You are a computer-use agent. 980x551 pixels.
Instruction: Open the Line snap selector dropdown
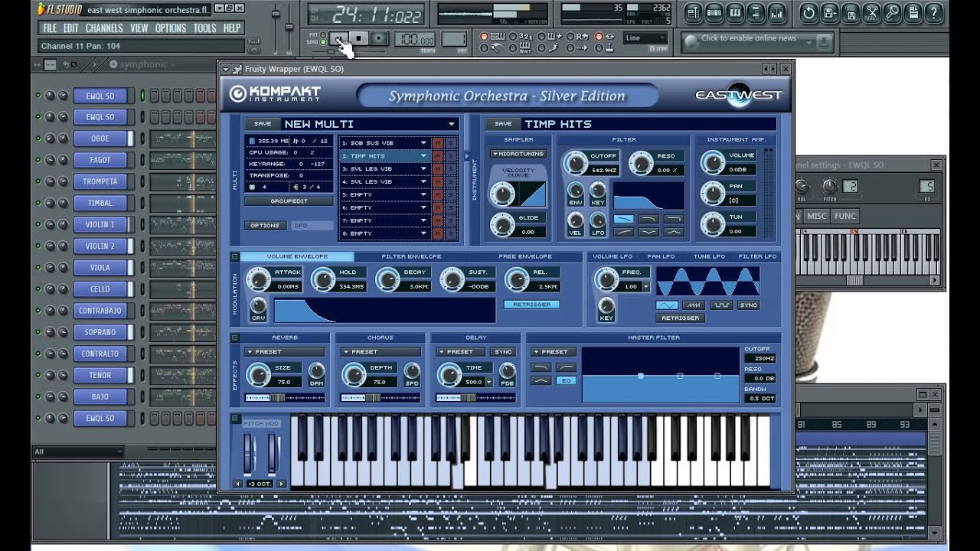click(645, 38)
